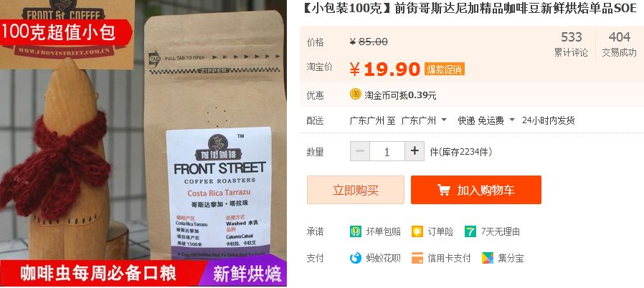
Task: Click the 信用卡支付 credit card icon
Action: (417, 258)
